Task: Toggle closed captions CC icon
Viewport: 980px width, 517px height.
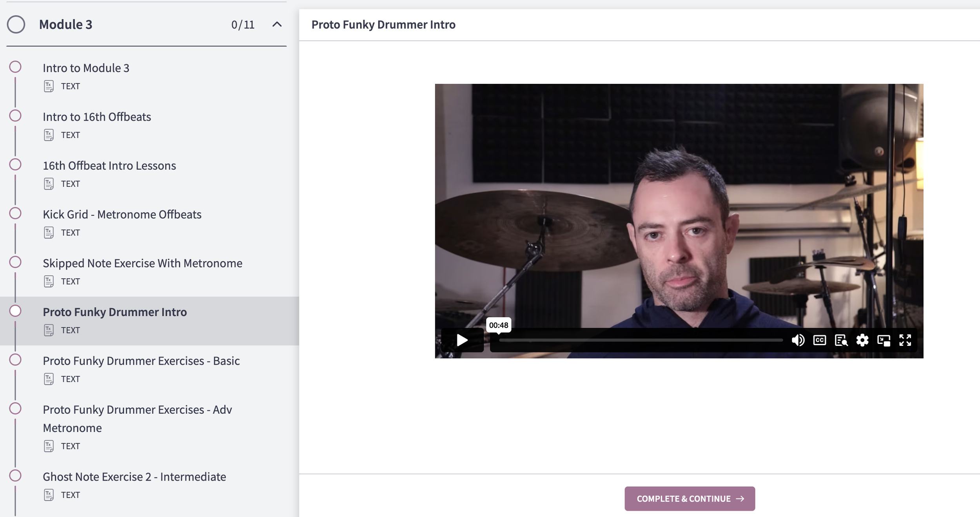Action: pos(819,340)
